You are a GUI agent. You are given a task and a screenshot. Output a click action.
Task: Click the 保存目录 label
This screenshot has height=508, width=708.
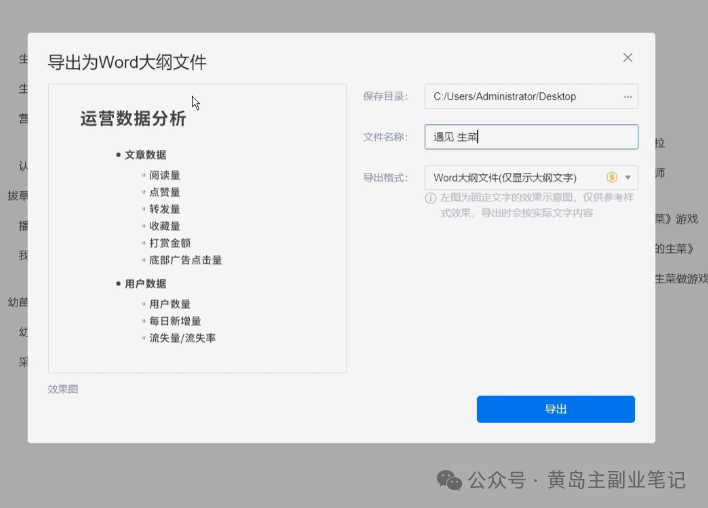click(386, 97)
